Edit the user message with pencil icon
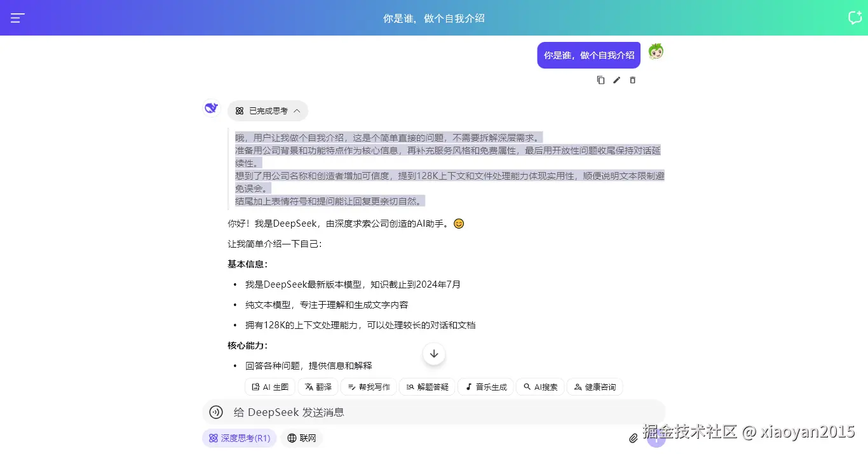 (x=616, y=80)
